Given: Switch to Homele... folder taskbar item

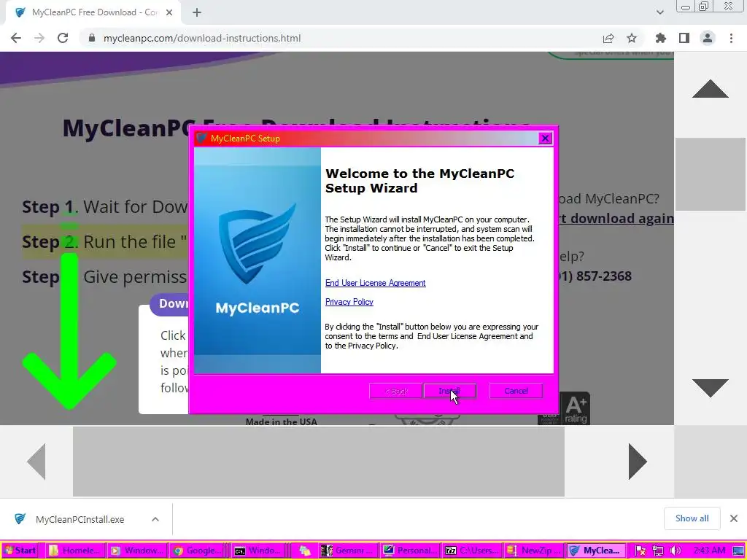Looking at the screenshot, I should [x=75, y=551].
